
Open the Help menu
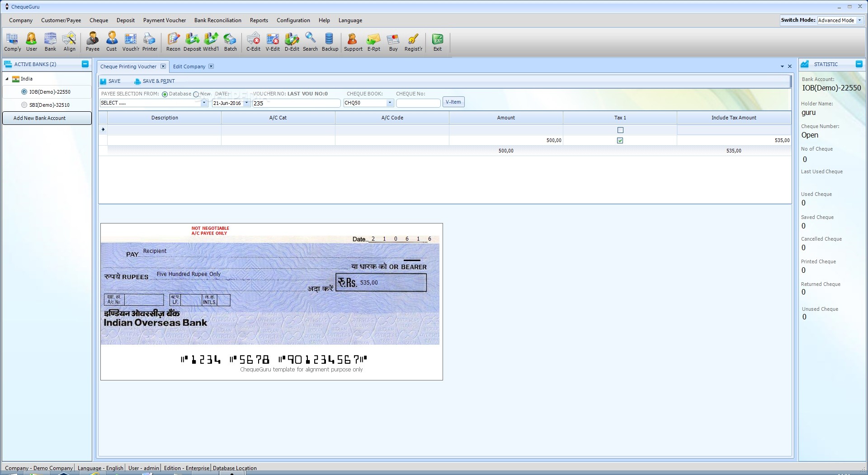coord(324,20)
